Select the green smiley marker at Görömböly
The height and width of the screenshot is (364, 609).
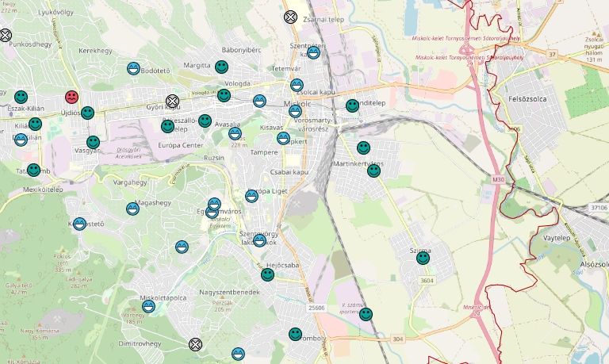coord(295,334)
